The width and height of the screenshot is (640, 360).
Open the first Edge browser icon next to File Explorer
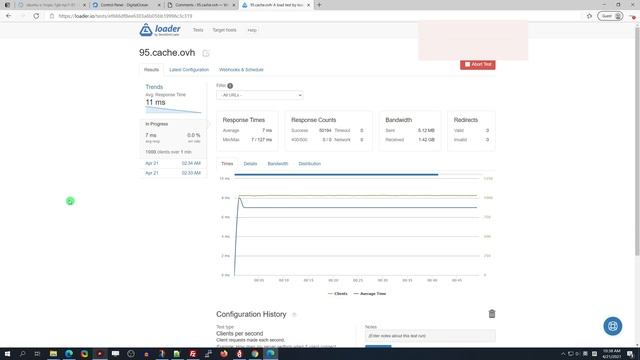tap(69, 354)
